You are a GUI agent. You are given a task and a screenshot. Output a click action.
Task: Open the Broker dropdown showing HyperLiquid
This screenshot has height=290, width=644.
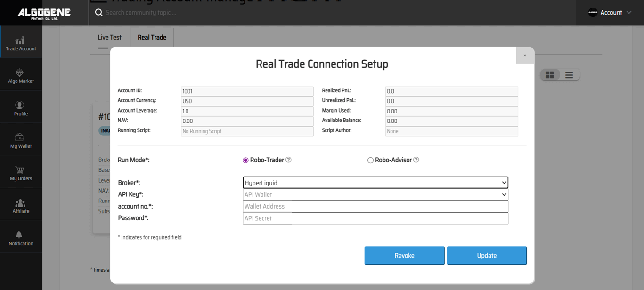[375, 183]
